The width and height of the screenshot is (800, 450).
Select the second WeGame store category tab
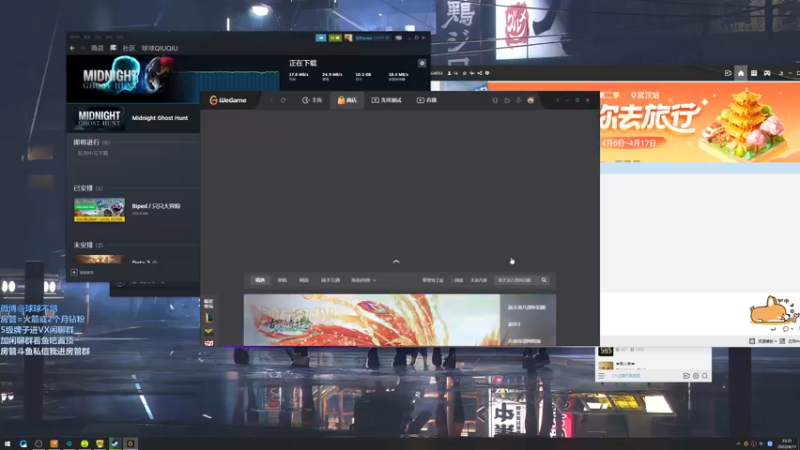point(282,280)
